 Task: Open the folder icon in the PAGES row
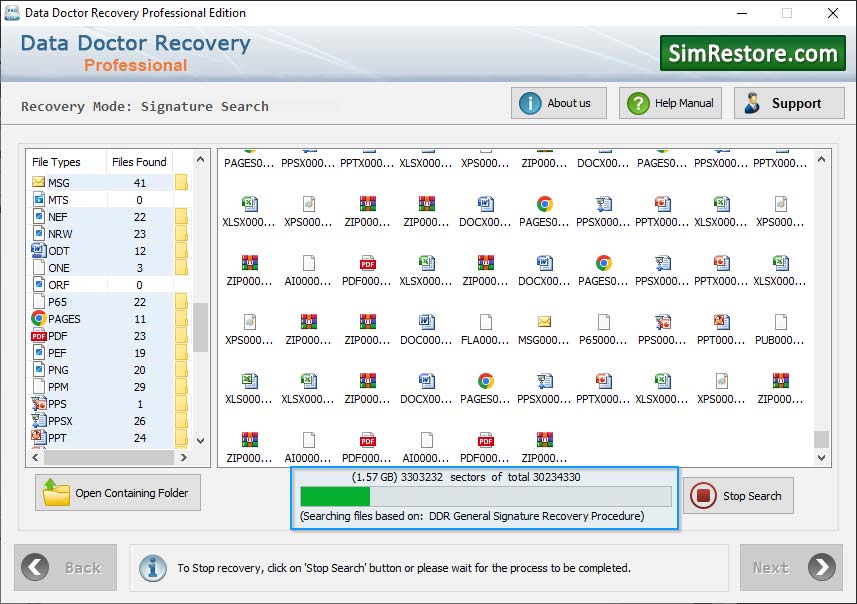click(x=181, y=318)
